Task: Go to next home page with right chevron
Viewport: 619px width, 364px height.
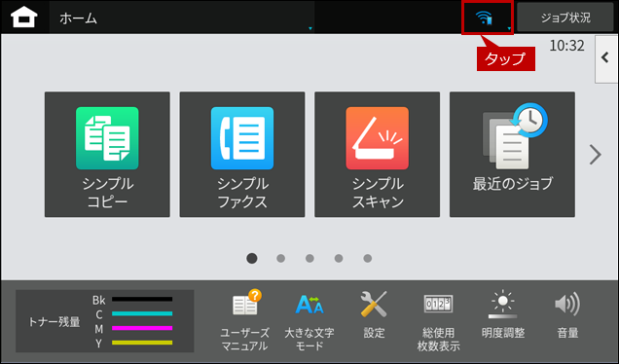Action: (595, 155)
